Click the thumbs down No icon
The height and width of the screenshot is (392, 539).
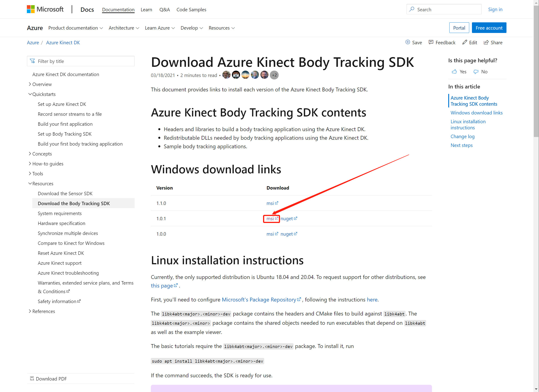tap(477, 72)
